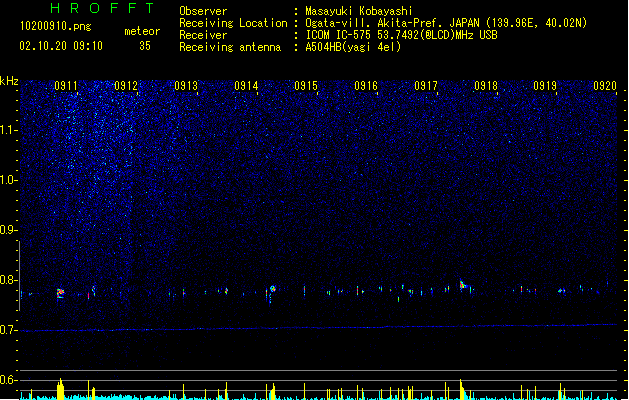Click the round meteor echo after 0914
This screenshot has height=400, width=629.
point(272,288)
